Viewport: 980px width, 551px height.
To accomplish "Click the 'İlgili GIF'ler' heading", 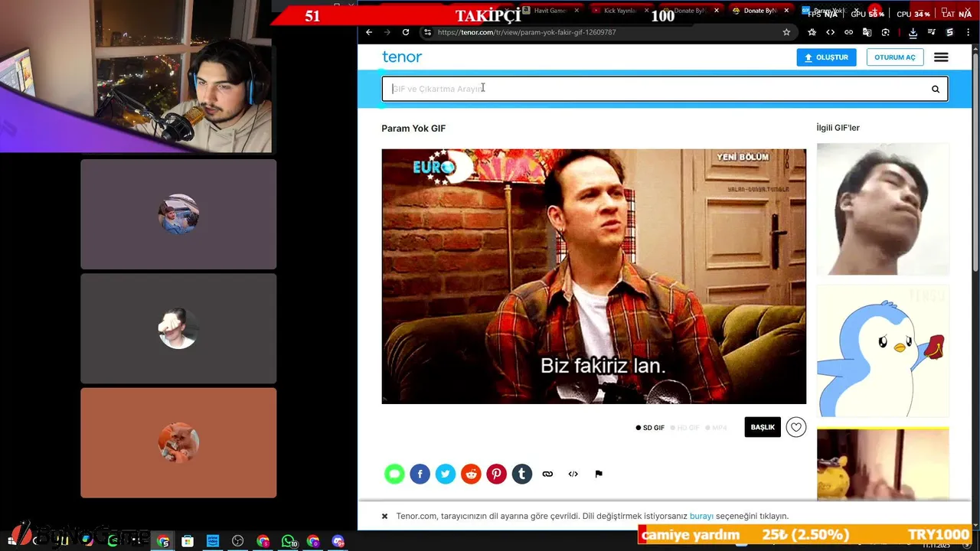I will coord(838,128).
